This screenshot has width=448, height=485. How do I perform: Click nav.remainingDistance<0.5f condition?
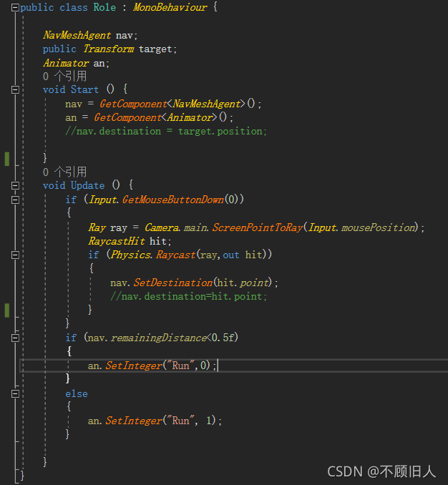pyautogui.click(x=161, y=338)
